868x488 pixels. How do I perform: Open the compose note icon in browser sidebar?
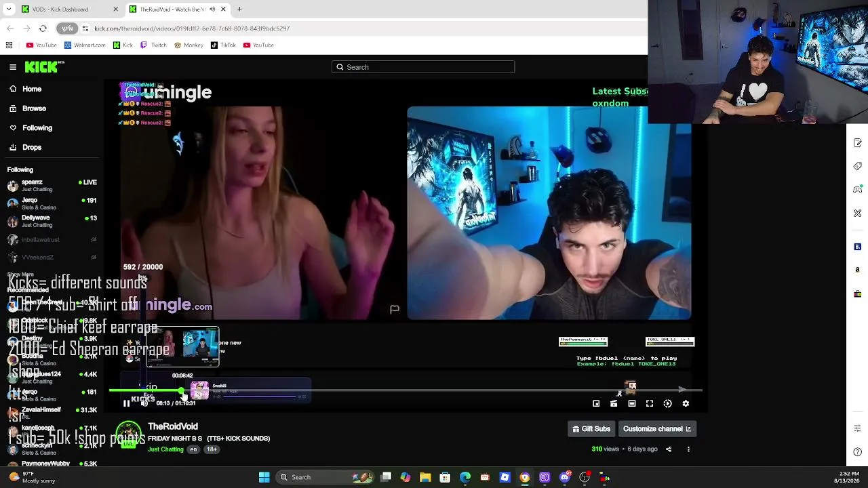[x=857, y=143]
